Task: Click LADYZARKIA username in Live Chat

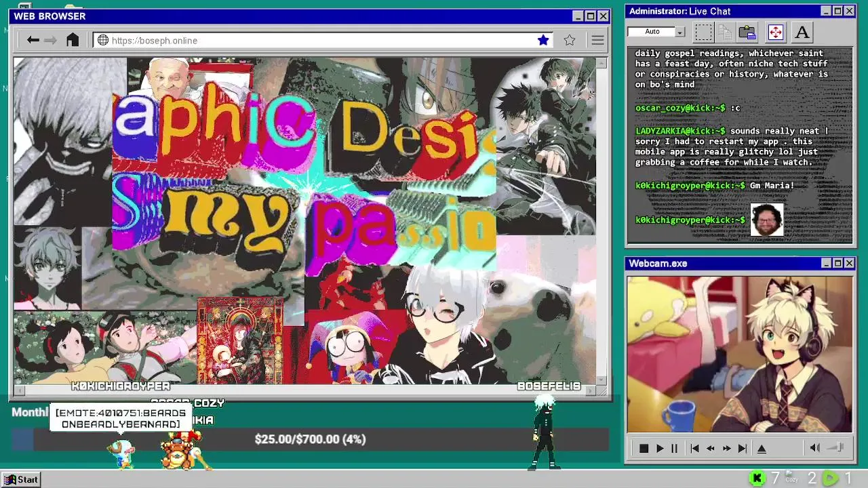Action: [680, 131]
